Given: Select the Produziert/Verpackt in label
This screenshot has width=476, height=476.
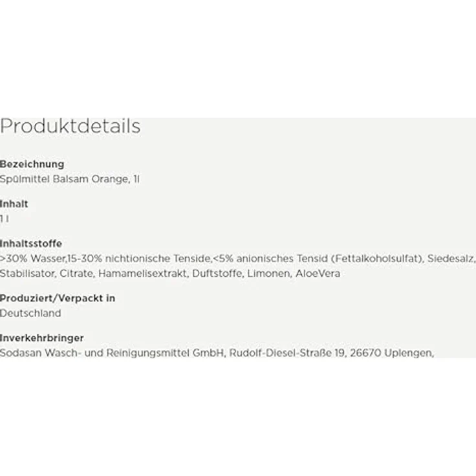Looking at the screenshot, I should [58, 298].
